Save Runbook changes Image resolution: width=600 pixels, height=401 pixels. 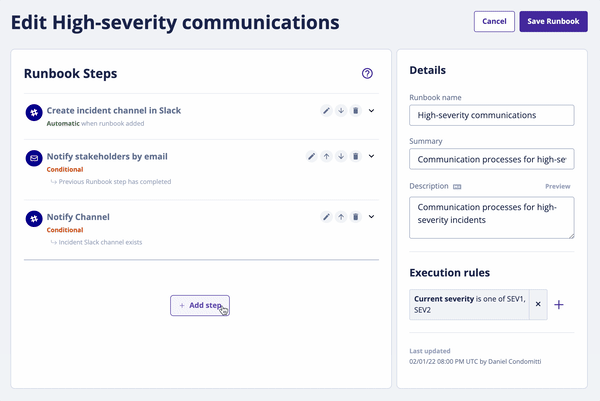tap(553, 21)
